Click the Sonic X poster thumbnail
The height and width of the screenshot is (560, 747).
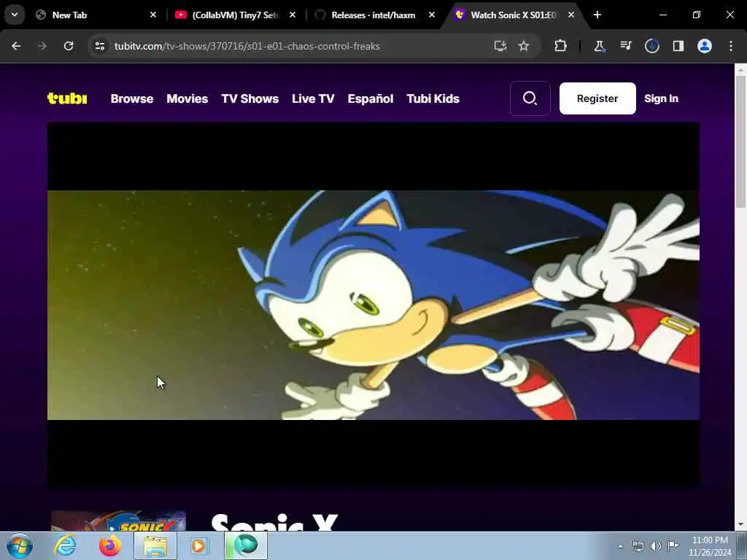click(118, 521)
